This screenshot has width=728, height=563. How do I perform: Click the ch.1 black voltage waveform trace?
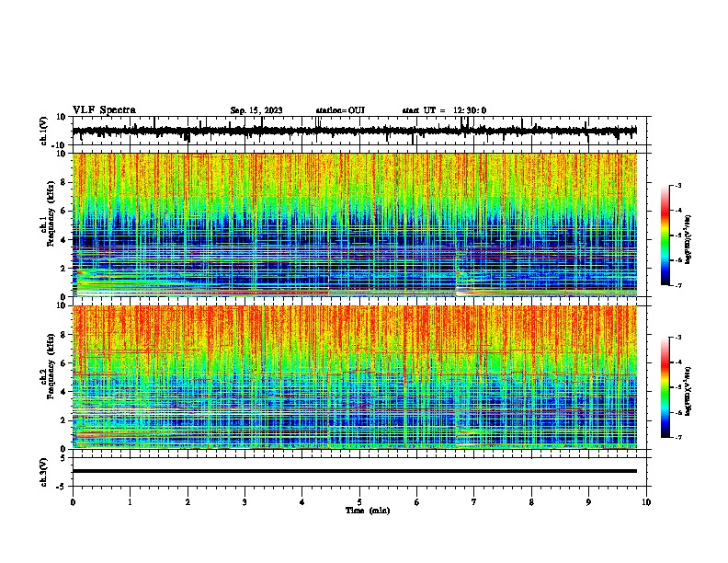click(x=354, y=131)
